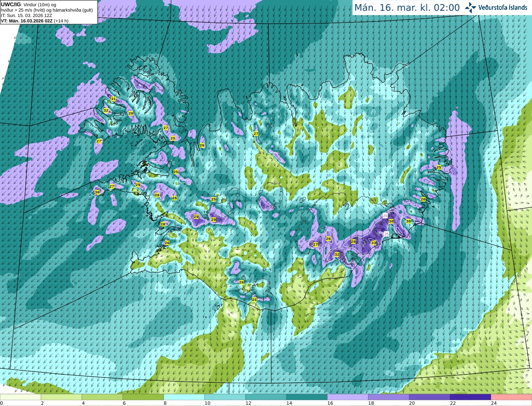Pick the 10–12 m/s color swatch
The width and height of the screenshot is (532, 406).
[225, 397]
